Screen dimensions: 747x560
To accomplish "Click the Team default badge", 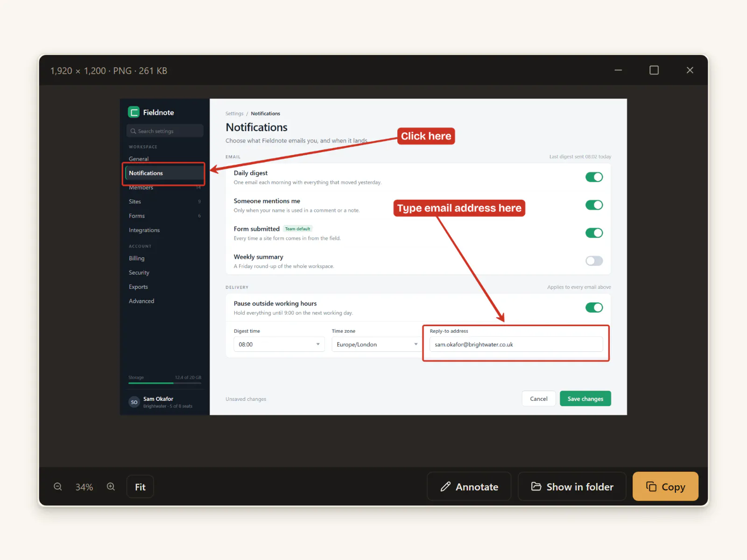I will pyautogui.click(x=297, y=229).
